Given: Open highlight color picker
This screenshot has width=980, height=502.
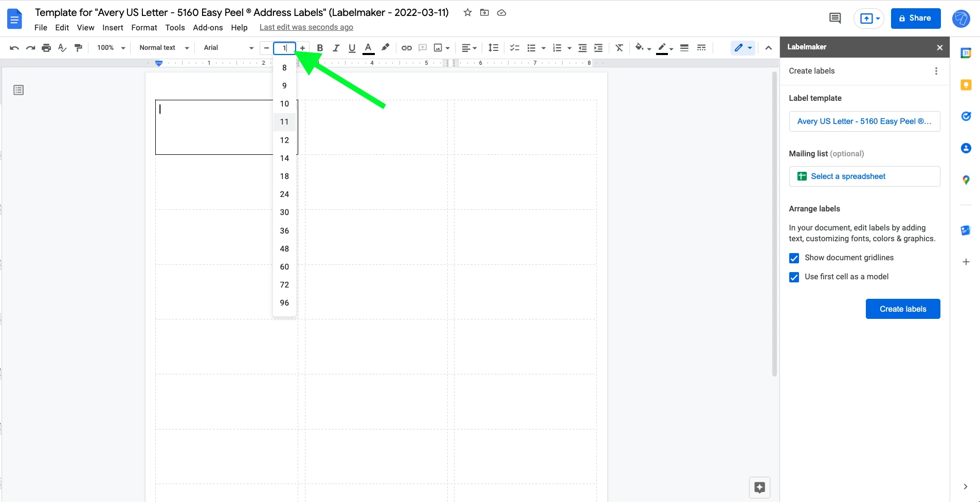Looking at the screenshot, I should coord(385,48).
